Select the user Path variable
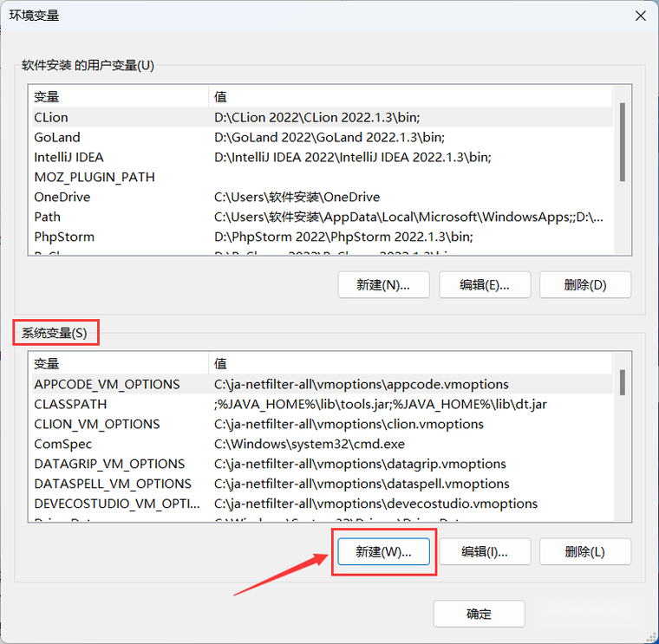This screenshot has width=659, height=644. click(322, 217)
